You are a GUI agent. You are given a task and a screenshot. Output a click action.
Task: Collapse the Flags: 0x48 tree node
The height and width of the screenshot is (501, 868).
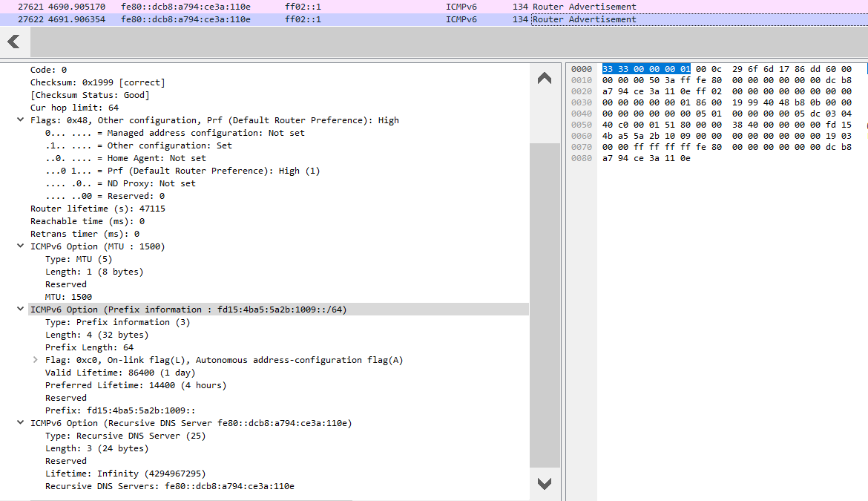(x=21, y=120)
